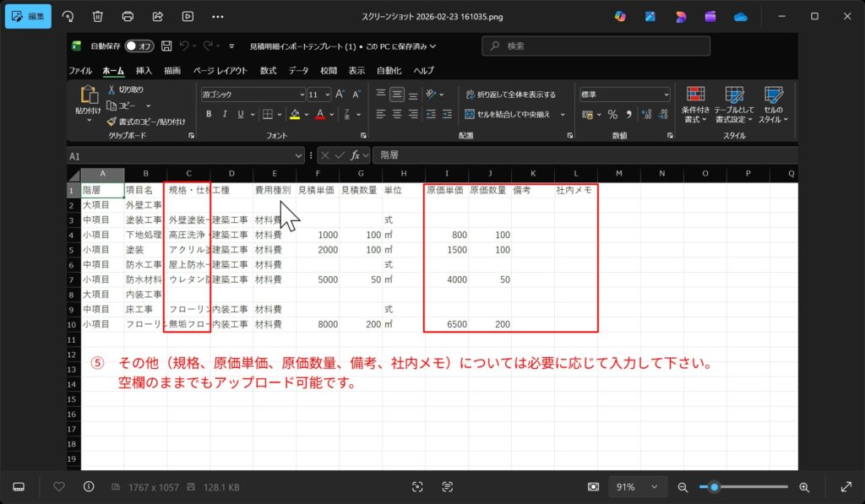Click the 編集 (Edit) button
The width and height of the screenshot is (865, 504).
pyautogui.click(x=28, y=16)
